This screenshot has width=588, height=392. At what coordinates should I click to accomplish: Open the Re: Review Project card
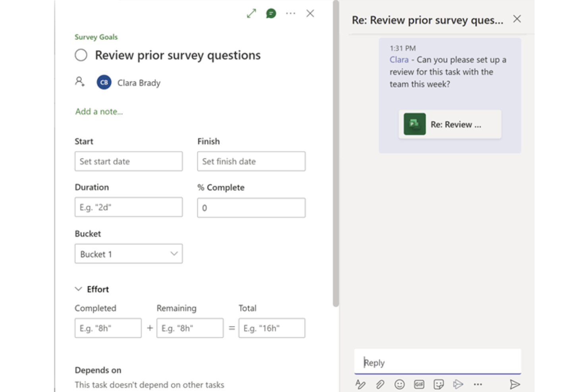click(450, 124)
